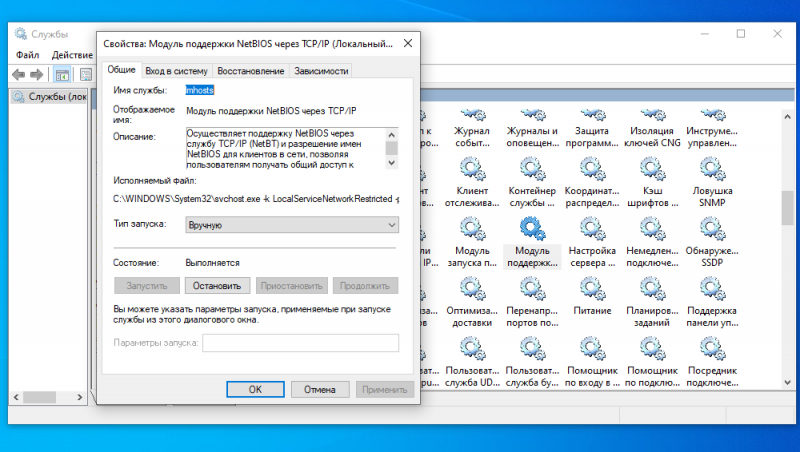This screenshot has height=452, width=800.
Task: Toggle the console tree toolbar button
Action: pyautogui.click(x=62, y=75)
